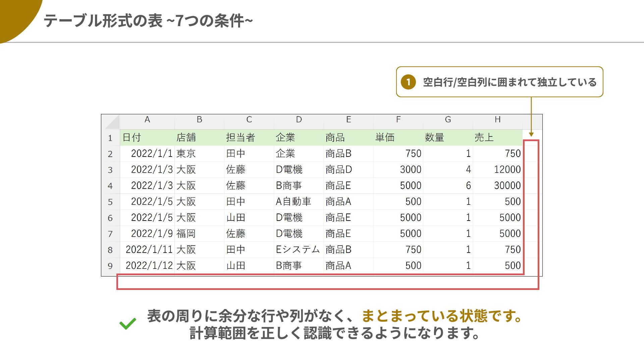Screen dimensions: 644x362
Task: Select the B商事 cell in row 4
Action: (x=299, y=186)
